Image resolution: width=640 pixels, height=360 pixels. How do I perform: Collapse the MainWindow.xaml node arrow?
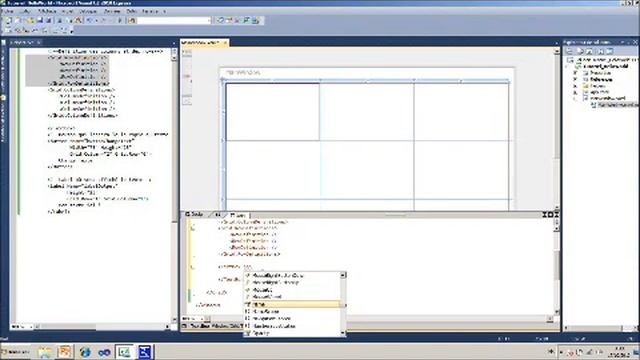point(576,98)
